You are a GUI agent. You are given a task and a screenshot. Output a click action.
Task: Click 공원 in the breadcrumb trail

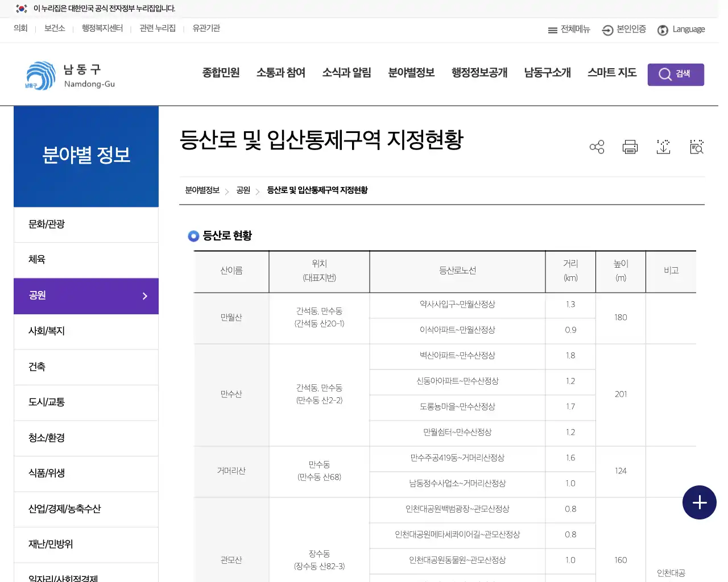[243, 190]
